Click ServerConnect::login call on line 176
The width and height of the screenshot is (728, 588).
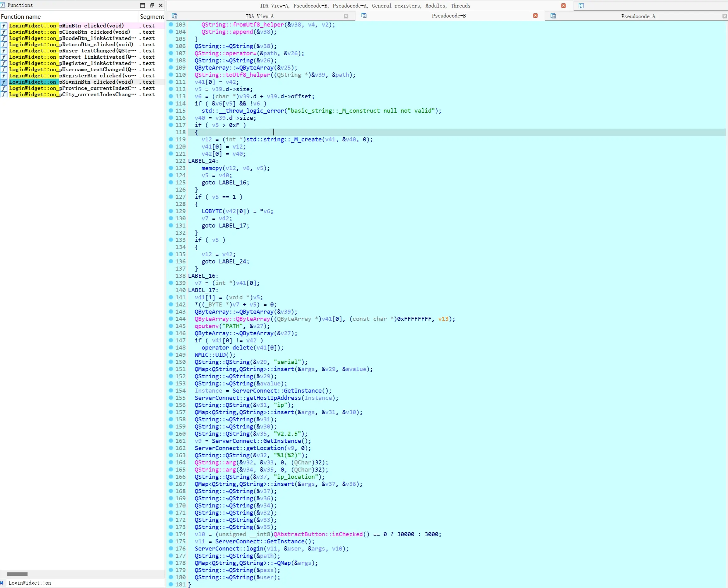point(229,549)
